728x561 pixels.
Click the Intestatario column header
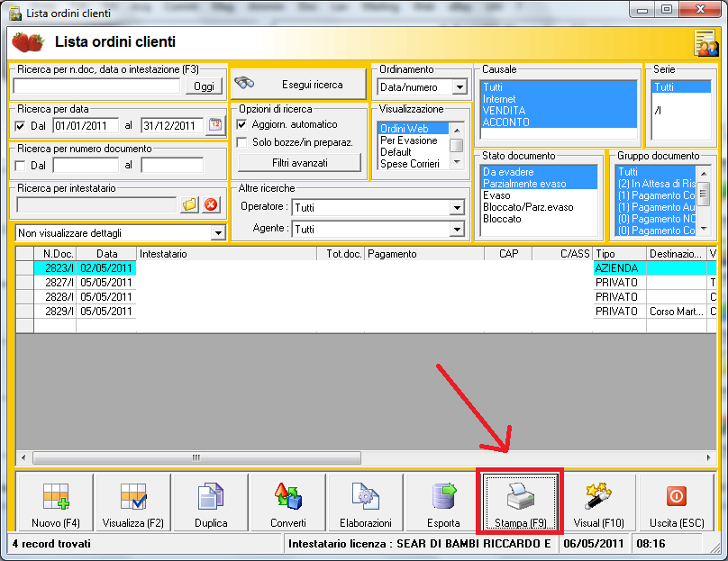pos(226,254)
